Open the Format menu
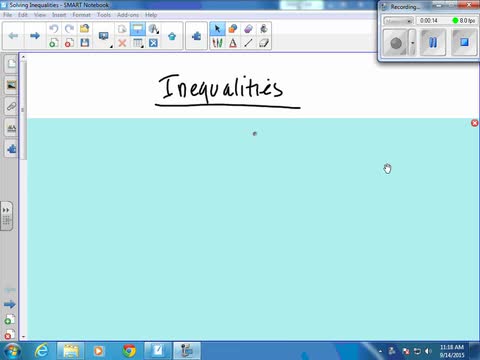480x360 pixels. point(81,15)
